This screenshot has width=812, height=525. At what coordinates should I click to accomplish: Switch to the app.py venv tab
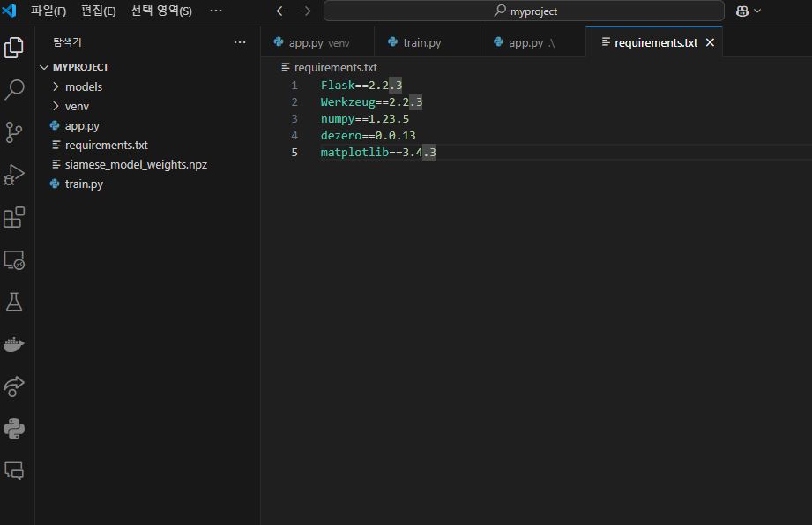[313, 41]
